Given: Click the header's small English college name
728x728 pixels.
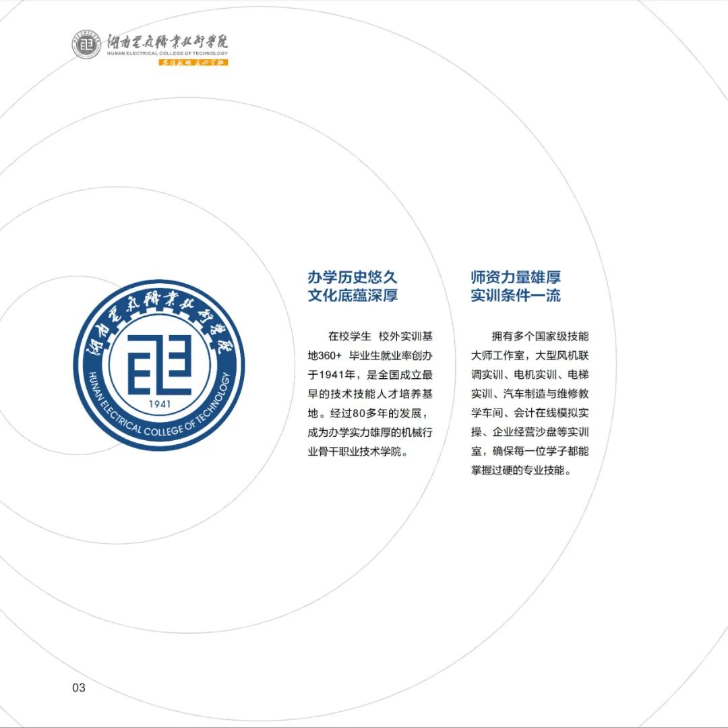Looking at the screenshot, I should [x=167, y=53].
